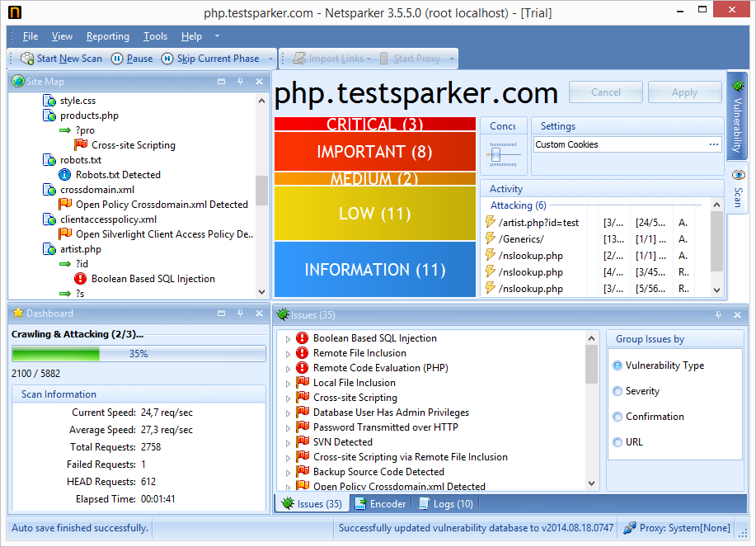Open the Import Links dropdown arrow
The width and height of the screenshot is (756, 547).
click(x=369, y=59)
